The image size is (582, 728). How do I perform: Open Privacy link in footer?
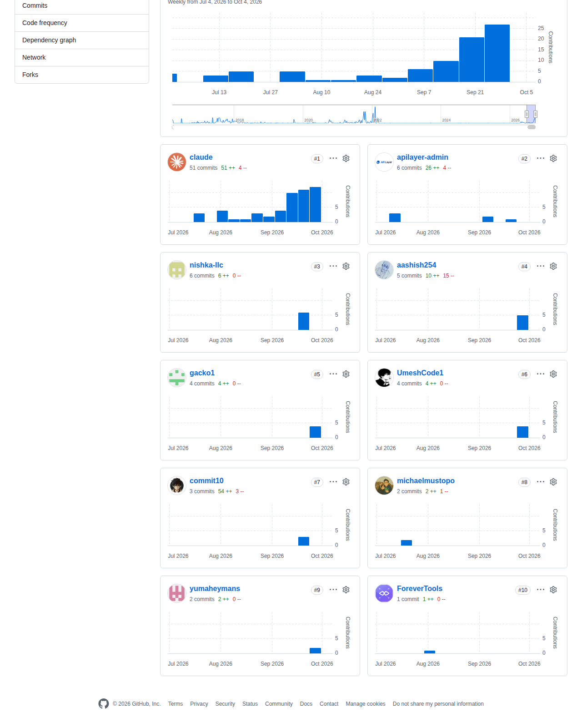coord(199,704)
